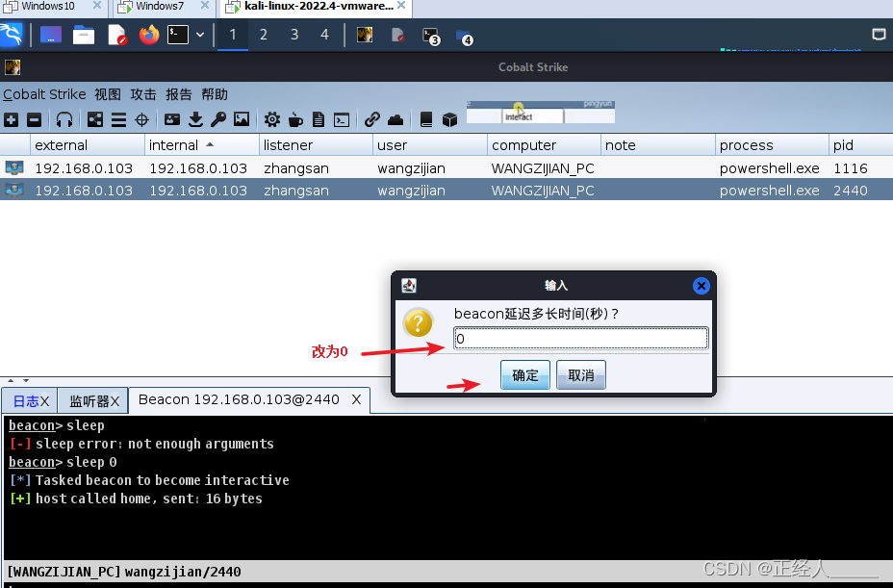This screenshot has height=588, width=893.
Task: Launch Firefox from the Kali panel
Action: pyautogui.click(x=149, y=35)
